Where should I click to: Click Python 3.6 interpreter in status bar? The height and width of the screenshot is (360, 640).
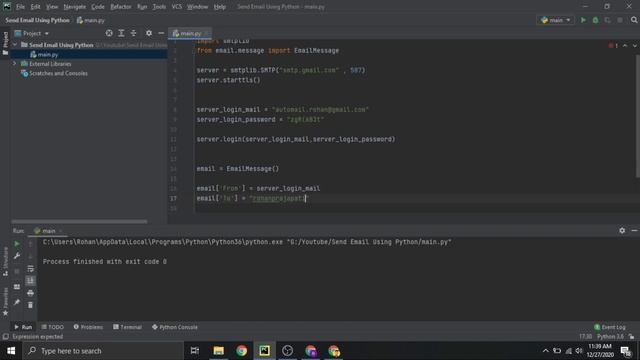tap(611, 337)
